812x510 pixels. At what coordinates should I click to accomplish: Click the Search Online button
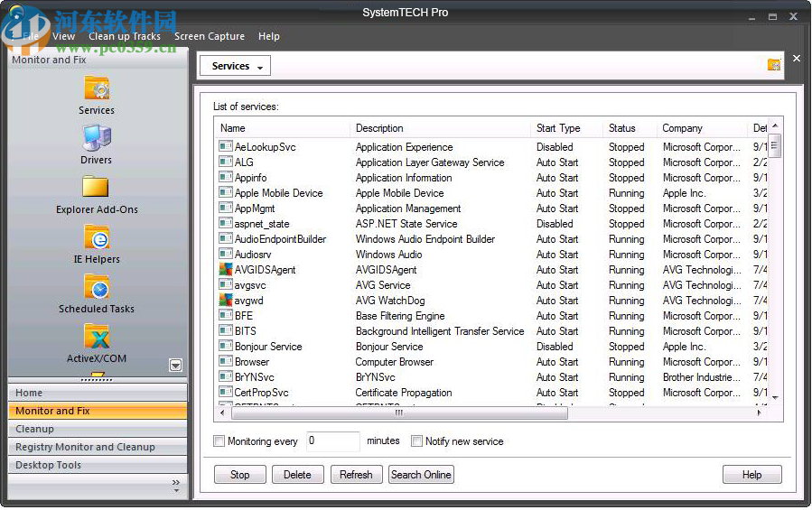tap(421, 474)
